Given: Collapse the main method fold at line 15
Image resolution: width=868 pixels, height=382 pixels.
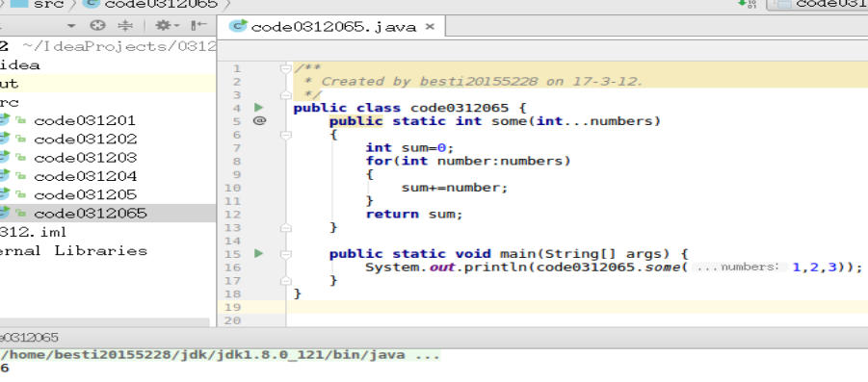Looking at the screenshot, I should (x=286, y=254).
